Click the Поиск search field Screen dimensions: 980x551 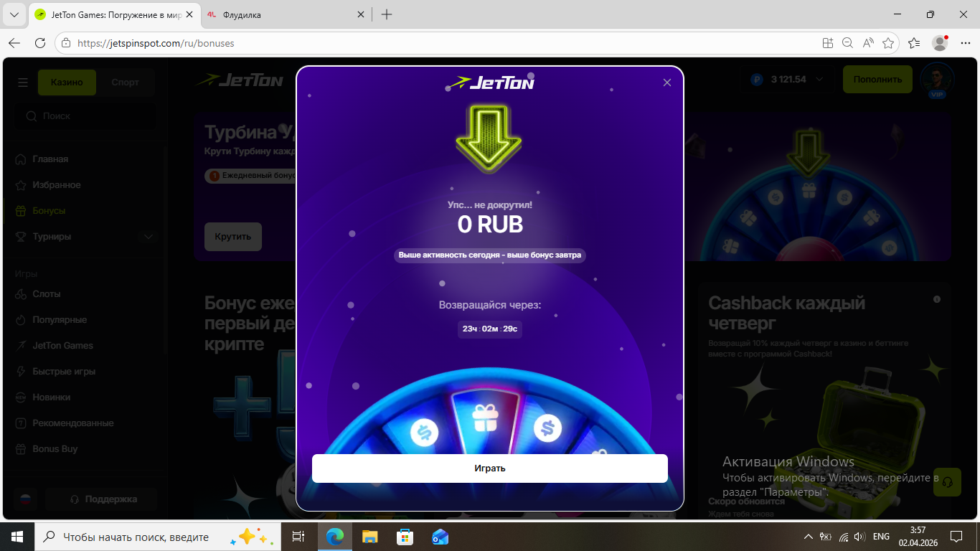point(86,116)
